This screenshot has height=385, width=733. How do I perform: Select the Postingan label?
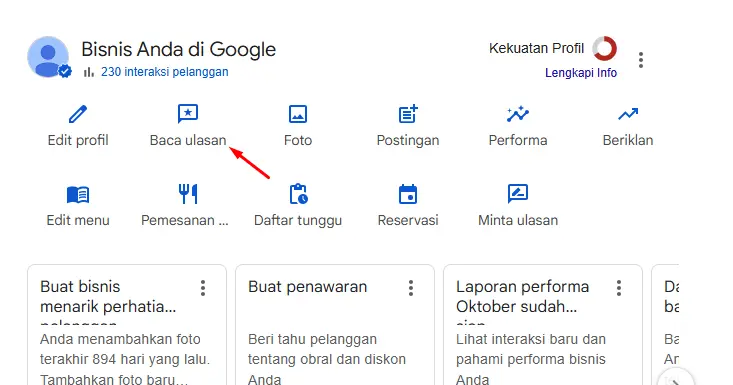point(408,140)
